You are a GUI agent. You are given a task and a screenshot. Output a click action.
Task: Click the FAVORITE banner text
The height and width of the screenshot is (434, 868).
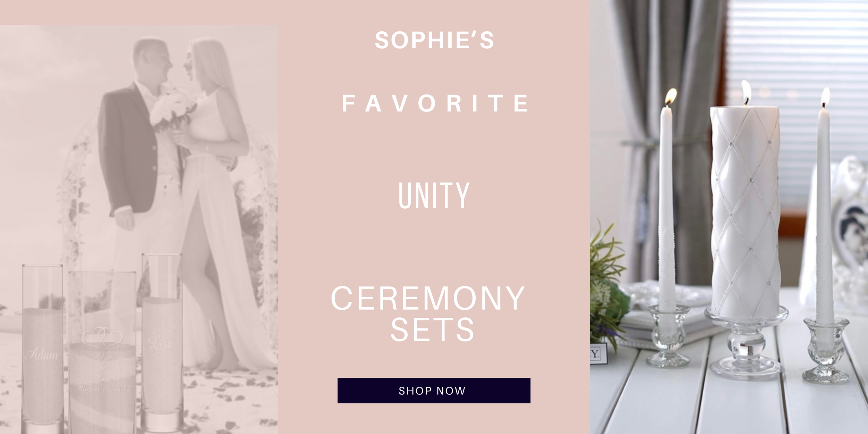[x=435, y=103]
